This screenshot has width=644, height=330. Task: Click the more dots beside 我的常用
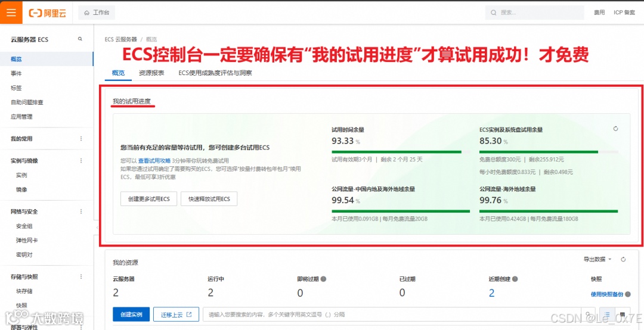coord(81,139)
